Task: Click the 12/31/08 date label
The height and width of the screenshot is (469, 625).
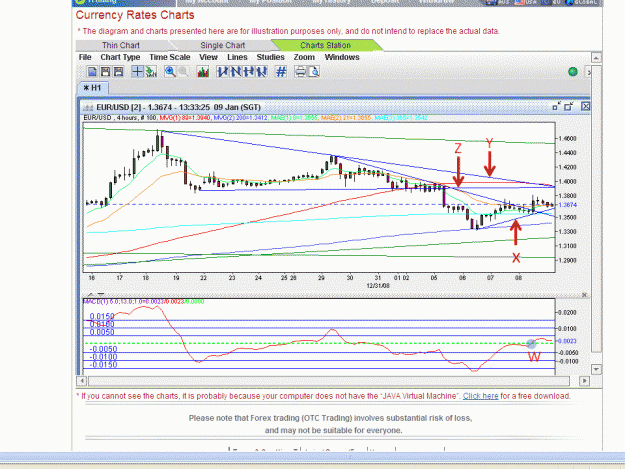Action: coord(378,286)
